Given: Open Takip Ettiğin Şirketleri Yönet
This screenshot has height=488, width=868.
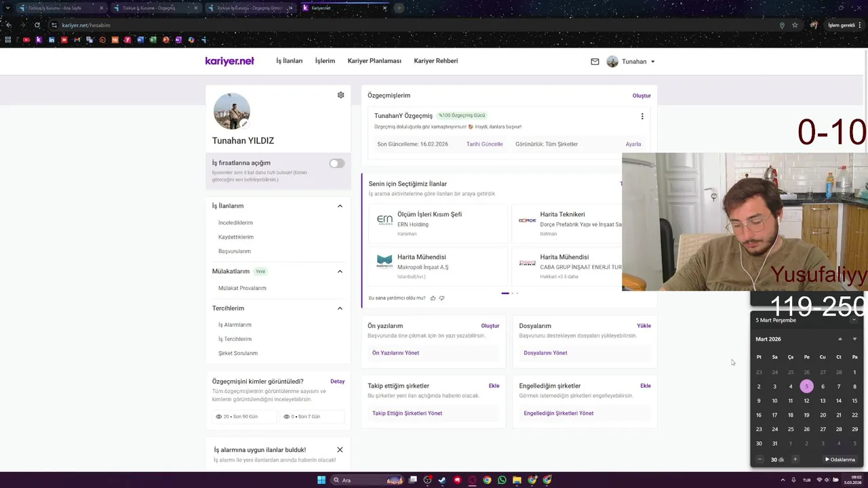Looking at the screenshot, I should pyautogui.click(x=407, y=413).
